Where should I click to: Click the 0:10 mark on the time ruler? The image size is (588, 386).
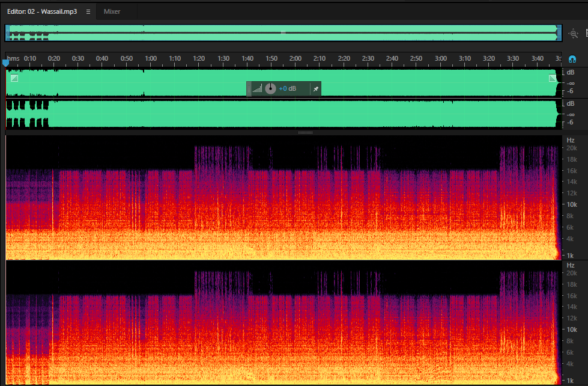click(30, 58)
